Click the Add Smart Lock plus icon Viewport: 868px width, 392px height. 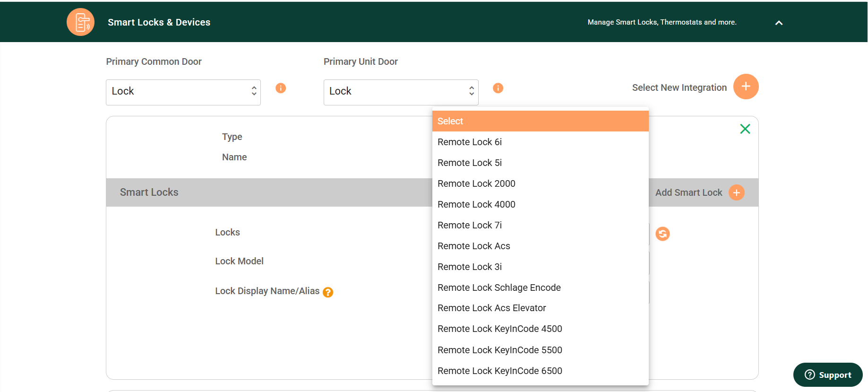click(x=736, y=192)
